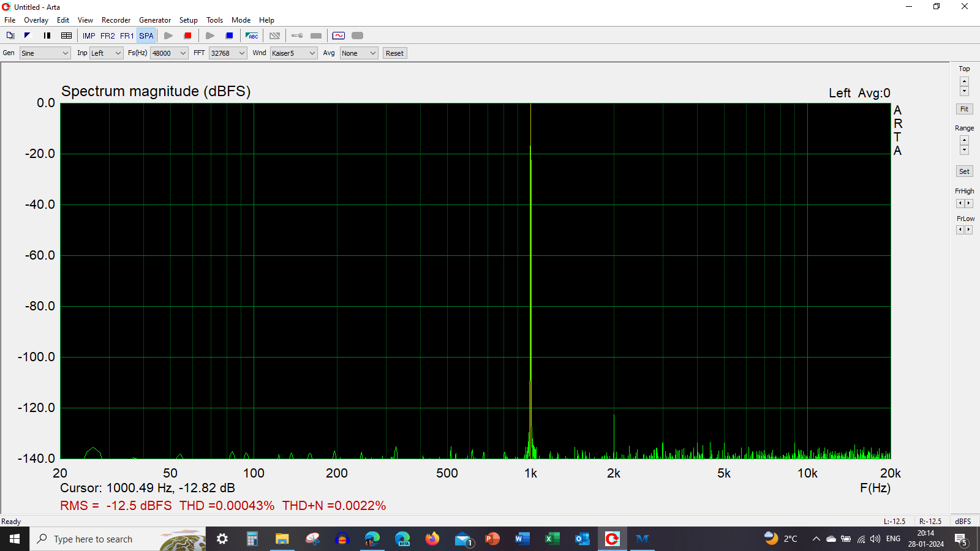Open the Inp input channel dropdown
Viewport: 980px width, 551px height.
(x=107, y=53)
